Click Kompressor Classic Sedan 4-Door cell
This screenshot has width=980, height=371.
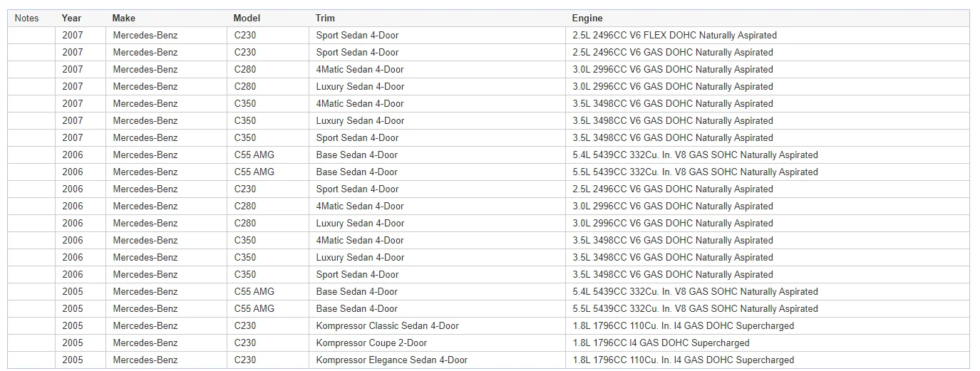click(438, 325)
